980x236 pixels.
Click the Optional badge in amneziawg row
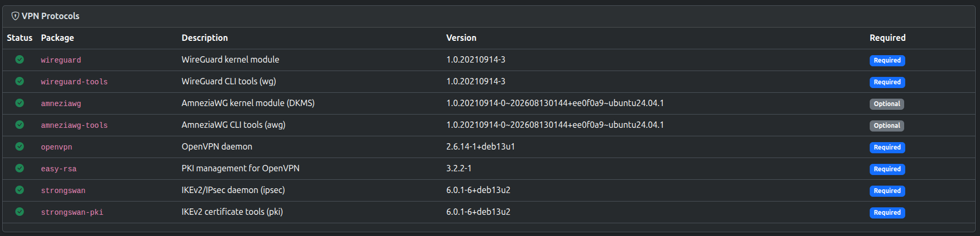[x=887, y=104]
